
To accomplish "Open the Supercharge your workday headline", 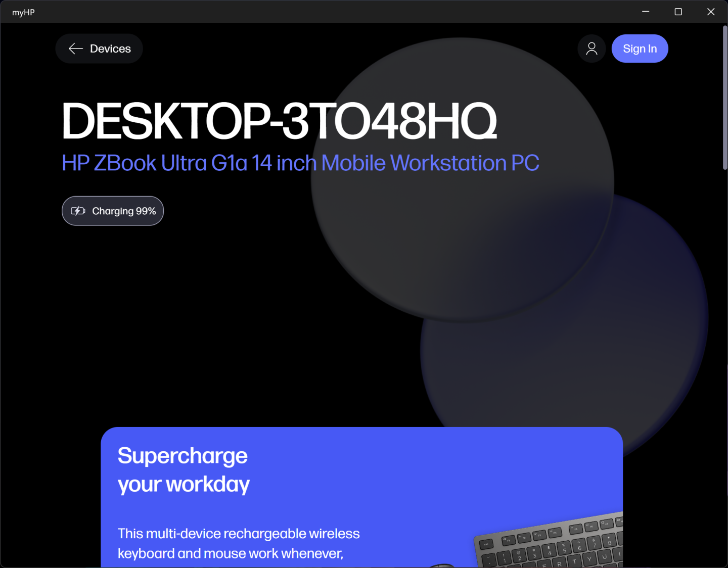I will [x=184, y=470].
